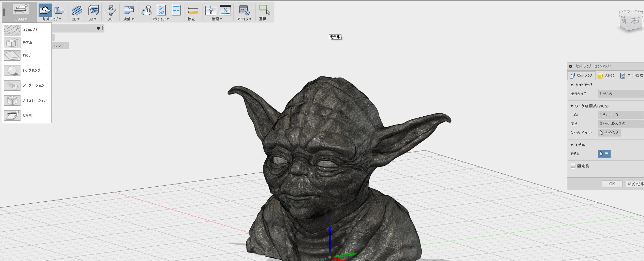Open the 2D operations dropdown
Viewport: 644px width, 261px height.
(75, 19)
